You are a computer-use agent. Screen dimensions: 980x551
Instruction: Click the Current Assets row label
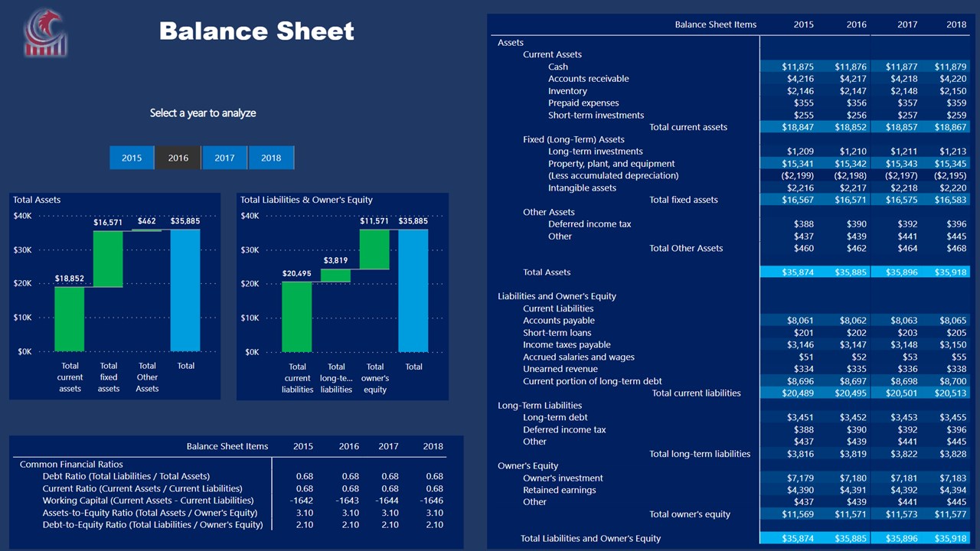[552, 54]
